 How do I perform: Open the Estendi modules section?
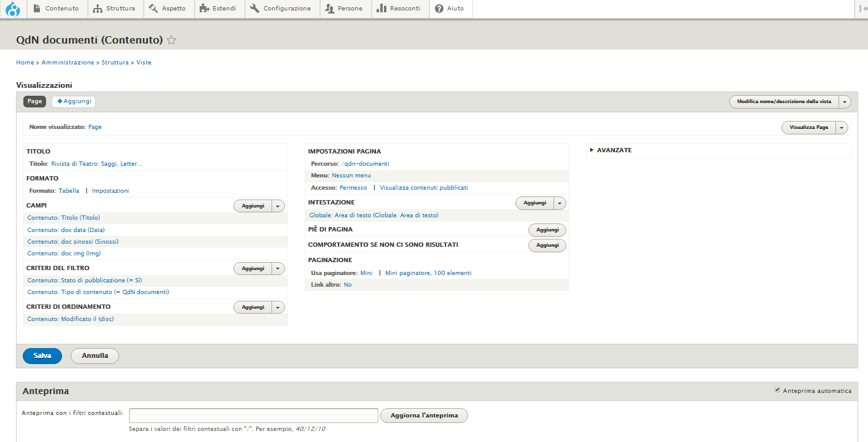(x=219, y=9)
